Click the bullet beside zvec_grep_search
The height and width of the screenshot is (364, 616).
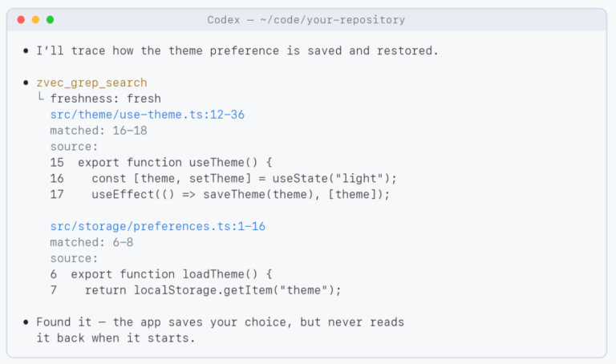[x=26, y=83]
